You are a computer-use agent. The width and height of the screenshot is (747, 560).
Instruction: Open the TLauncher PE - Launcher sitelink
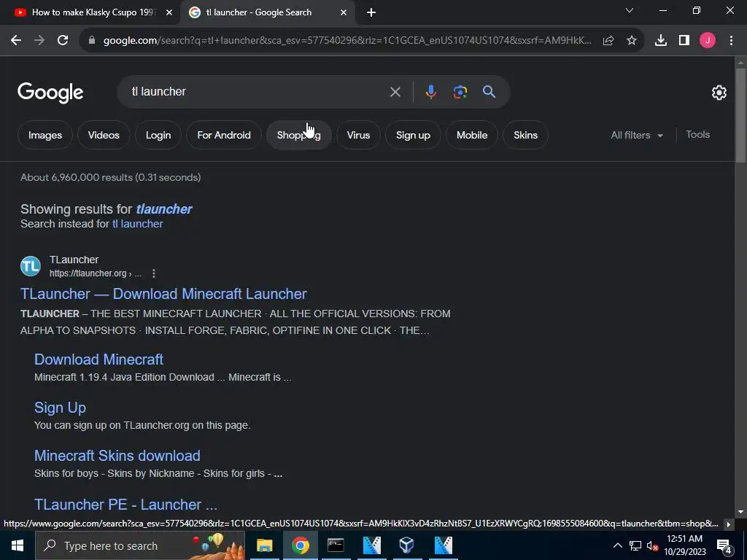click(125, 505)
